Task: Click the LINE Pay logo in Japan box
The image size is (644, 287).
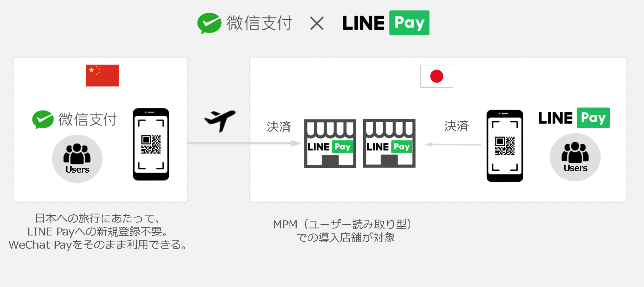Action: (574, 118)
